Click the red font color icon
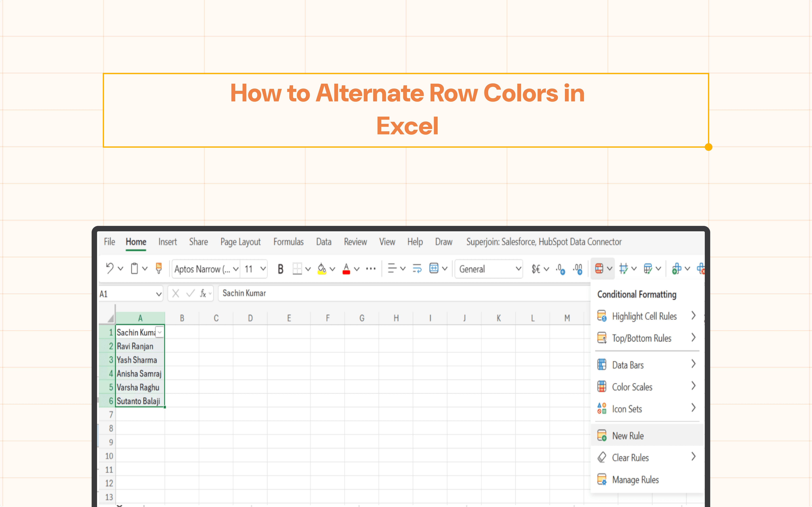Image resolution: width=812 pixels, height=507 pixels. [346, 269]
